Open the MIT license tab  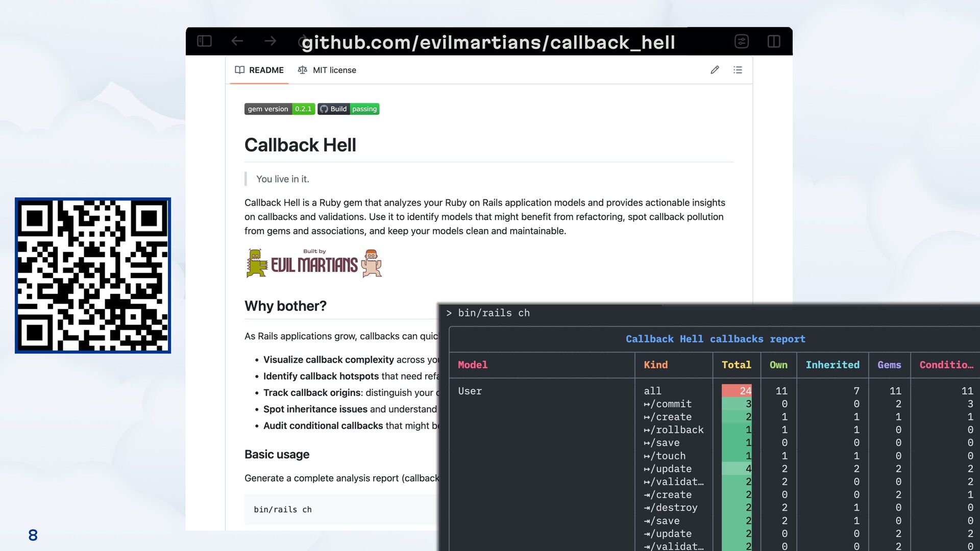click(x=334, y=70)
